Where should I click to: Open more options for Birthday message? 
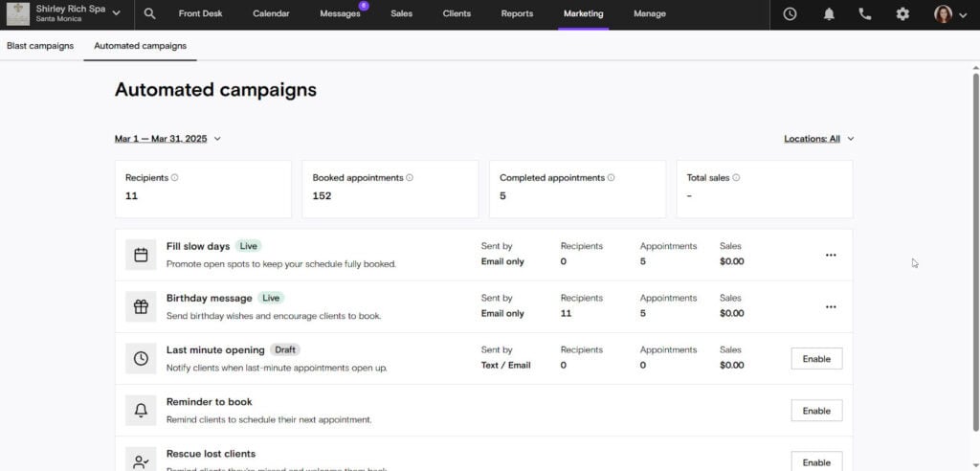click(x=831, y=307)
